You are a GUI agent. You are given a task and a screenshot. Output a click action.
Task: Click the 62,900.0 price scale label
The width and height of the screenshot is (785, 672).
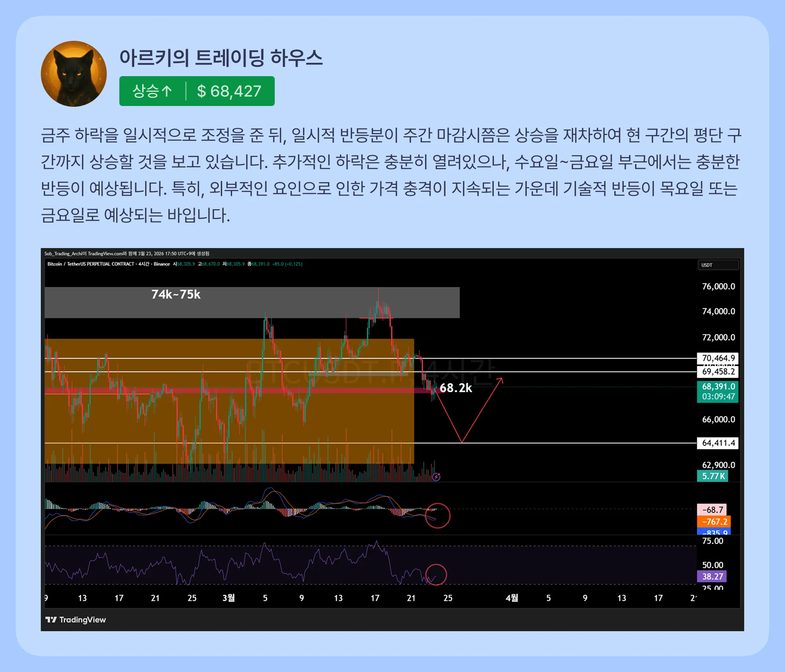point(718,465)
